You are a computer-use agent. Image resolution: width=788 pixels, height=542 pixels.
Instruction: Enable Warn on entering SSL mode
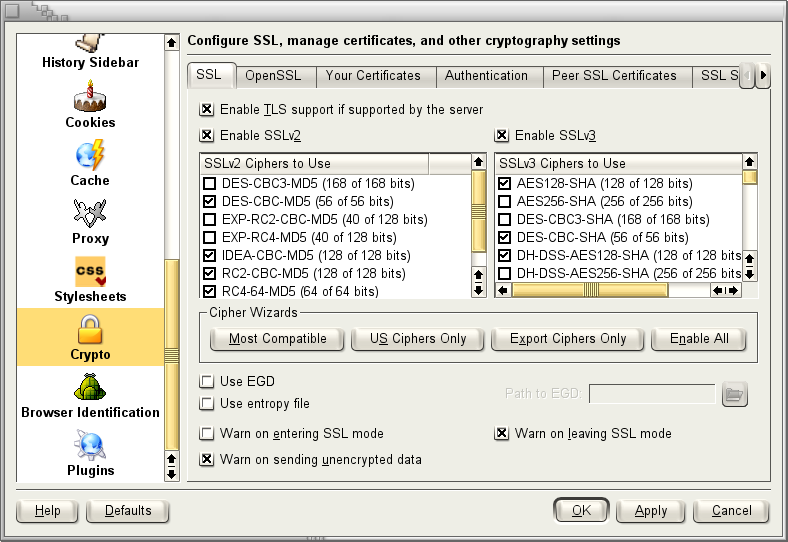coord(206,433)
